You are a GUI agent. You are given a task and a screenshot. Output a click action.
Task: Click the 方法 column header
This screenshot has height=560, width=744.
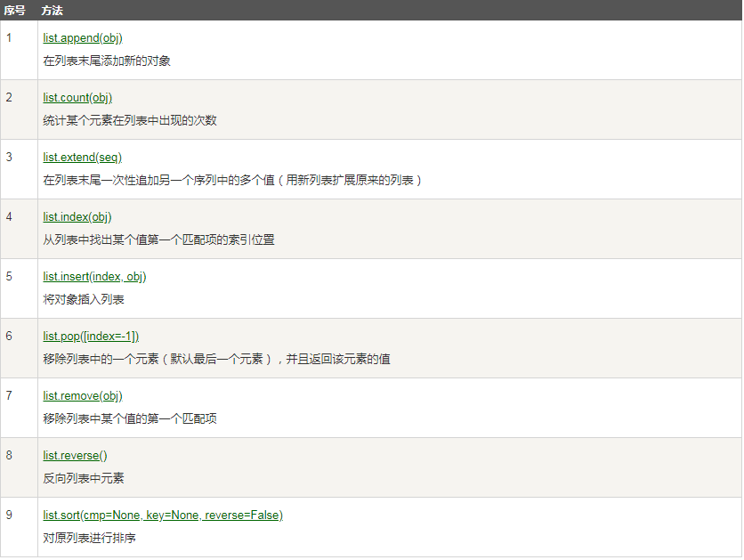(x=52, y=10)
